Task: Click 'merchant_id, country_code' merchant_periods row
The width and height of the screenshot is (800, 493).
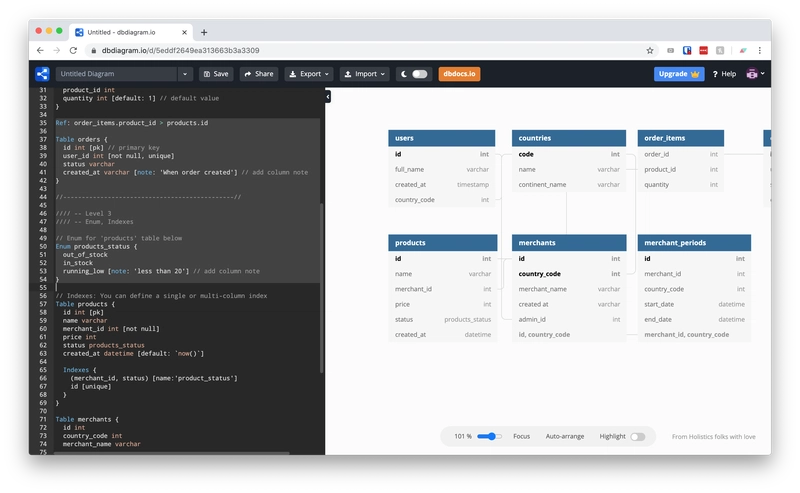Action: (x=694, y=335)
